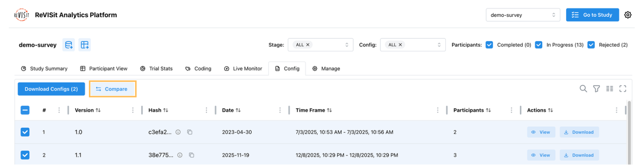This screenshot has height=168, width=644.
Task: Switch to the Study Summary tab
Action: pyautogui.click(x=44, y=69)
